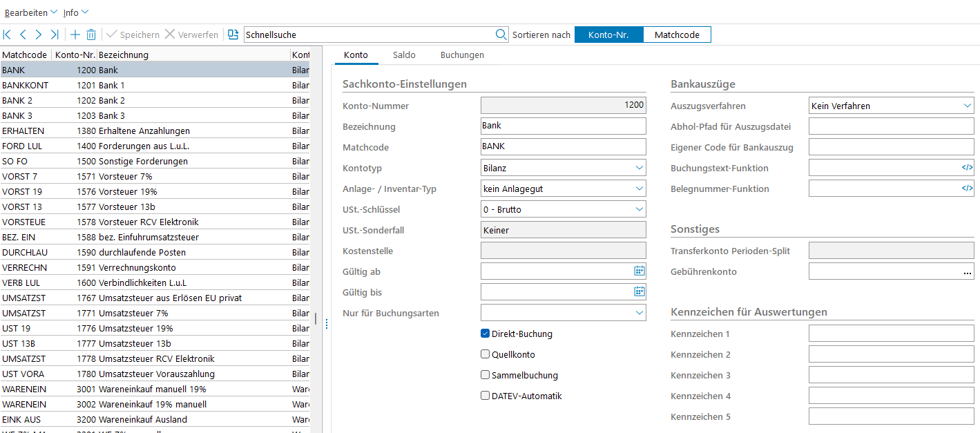Jump to last record navigation arrow
Screen dimensions: 980x433
(x=55, y=35)
